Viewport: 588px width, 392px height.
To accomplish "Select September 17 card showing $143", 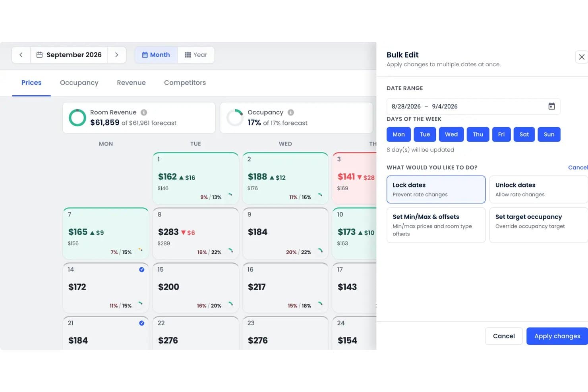I will 354,288.
